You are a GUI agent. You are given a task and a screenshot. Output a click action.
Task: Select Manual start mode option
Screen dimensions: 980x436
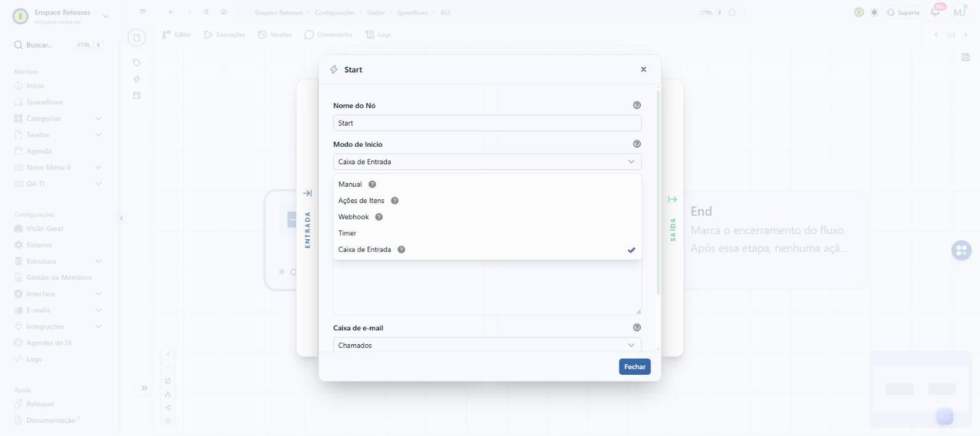[x=487, y=184]
